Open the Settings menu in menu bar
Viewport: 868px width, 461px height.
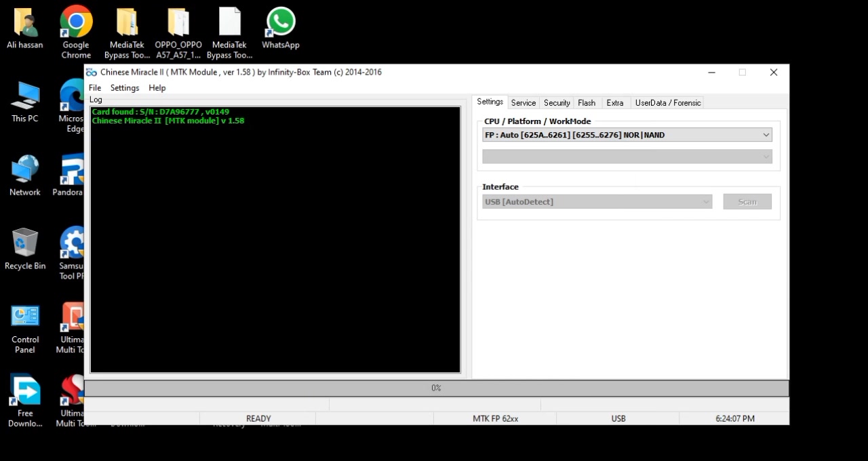[125, 87]
